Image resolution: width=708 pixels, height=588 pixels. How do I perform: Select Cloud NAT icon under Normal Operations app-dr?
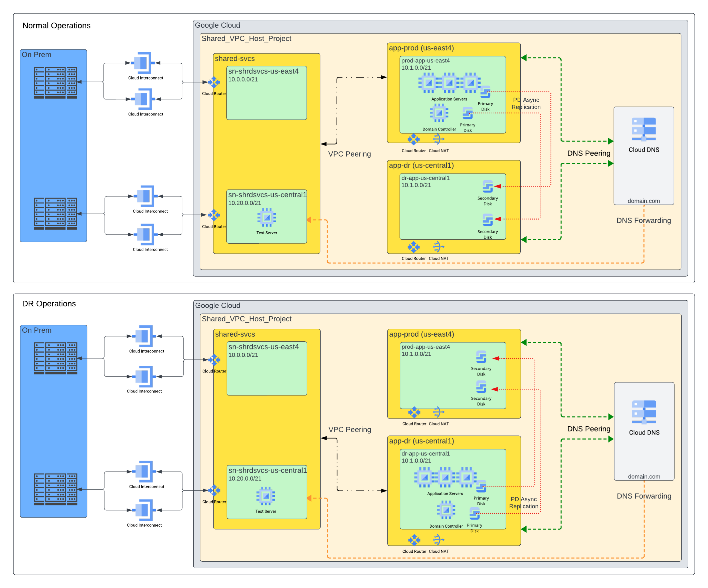tap(438, 247)
